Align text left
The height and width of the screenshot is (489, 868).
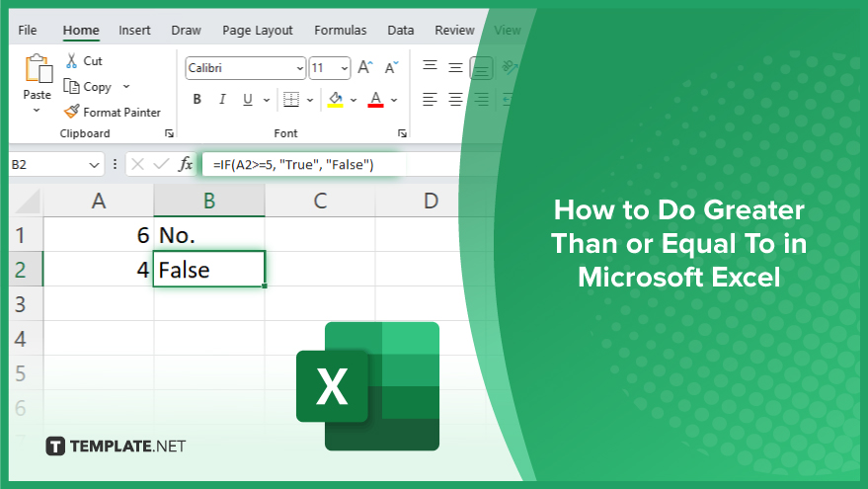(x=431, y=100)
